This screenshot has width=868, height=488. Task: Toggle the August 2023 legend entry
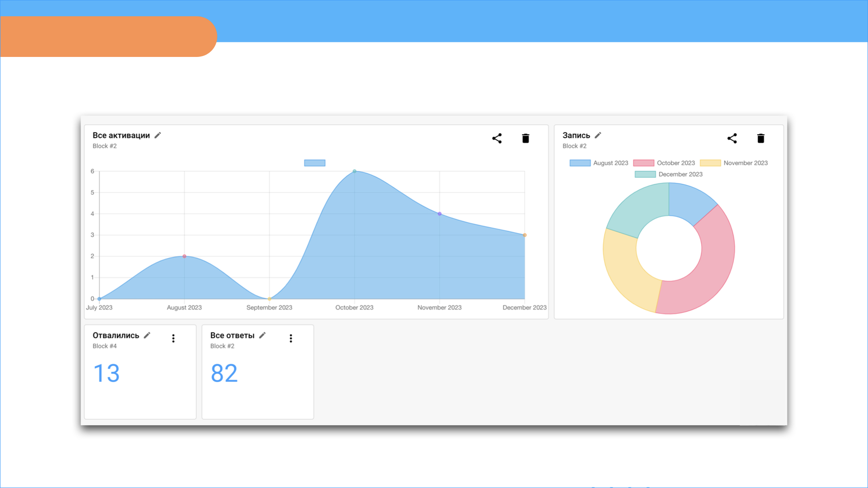click(x=599, y=163)
